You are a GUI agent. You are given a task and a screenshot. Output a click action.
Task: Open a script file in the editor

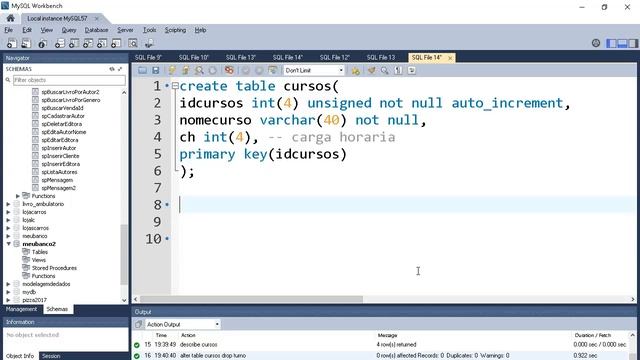point(142,70)
